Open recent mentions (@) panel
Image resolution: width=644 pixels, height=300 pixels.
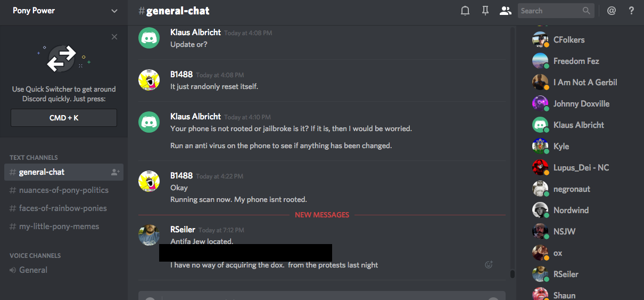click(x=612, y=11)
